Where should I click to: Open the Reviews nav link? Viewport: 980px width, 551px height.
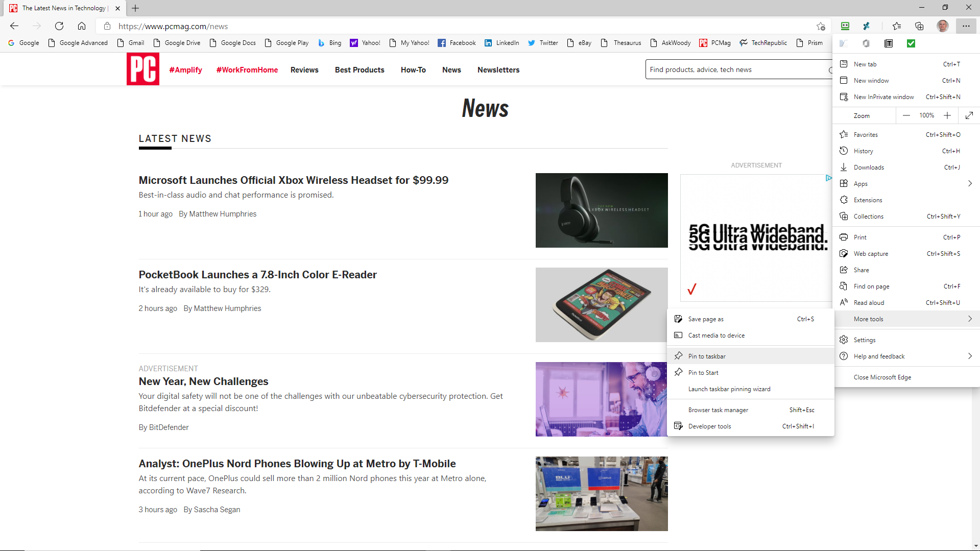pos(304,70)
